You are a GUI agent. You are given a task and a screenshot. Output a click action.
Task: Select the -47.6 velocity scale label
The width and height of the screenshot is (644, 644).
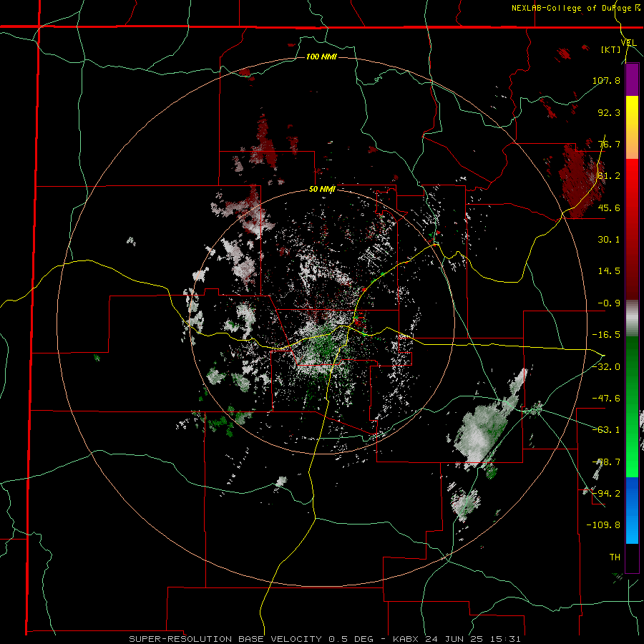606,399
